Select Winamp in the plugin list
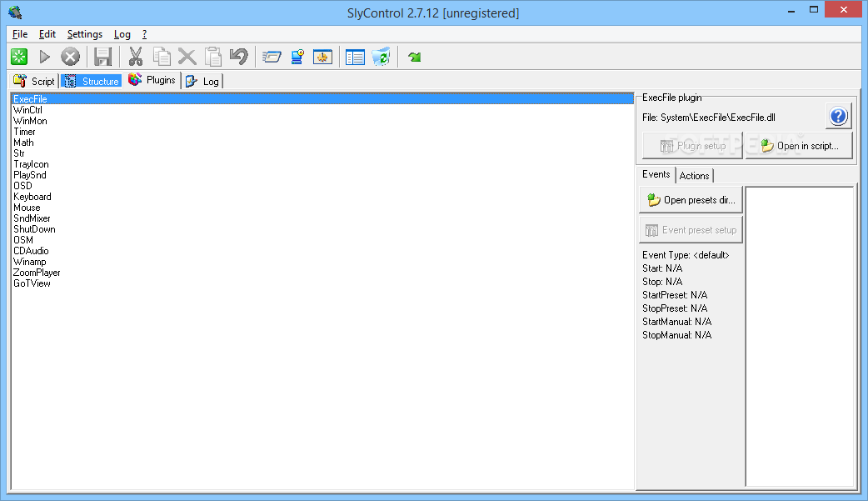 pyautogui.click(x=322, y=262)
